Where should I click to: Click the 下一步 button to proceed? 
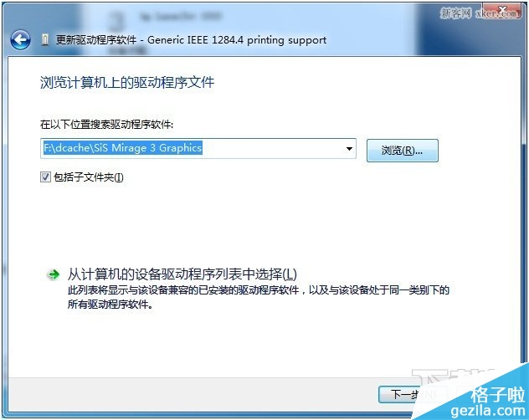coord(402,394)
